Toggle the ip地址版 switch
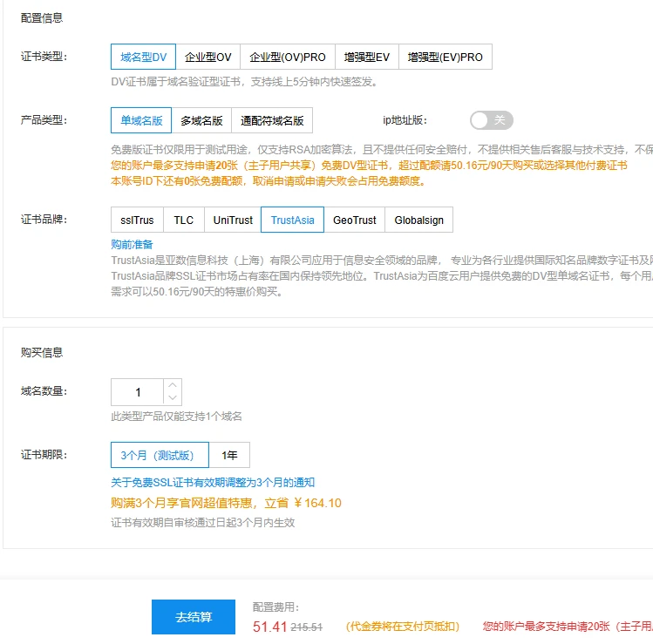The width and height of the screenshot is (653, 644). tap(491, 120)
